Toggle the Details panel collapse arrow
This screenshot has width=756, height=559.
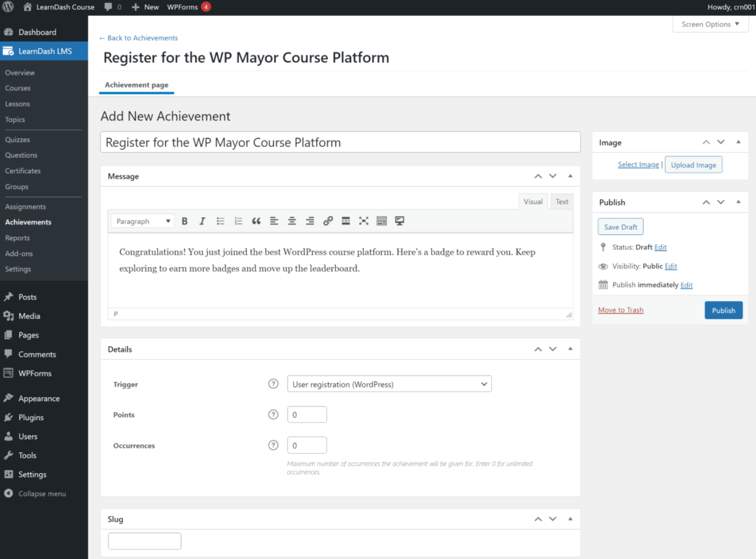(570, 349)
